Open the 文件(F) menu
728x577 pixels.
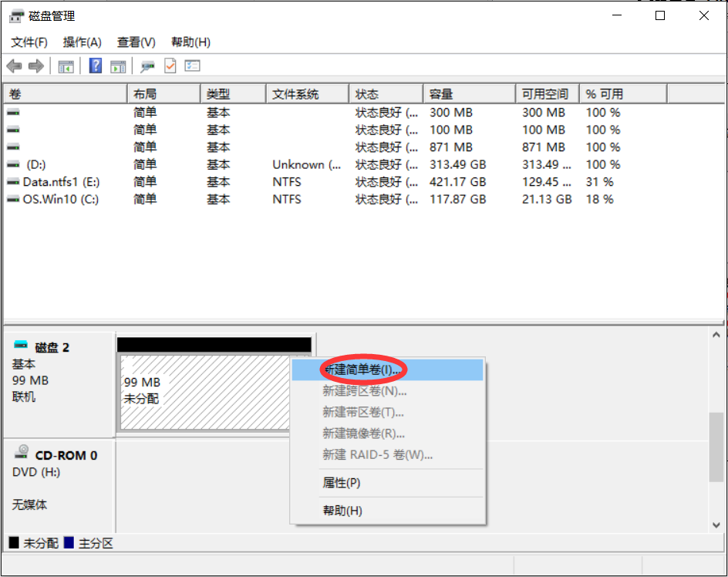pos(29,42)
